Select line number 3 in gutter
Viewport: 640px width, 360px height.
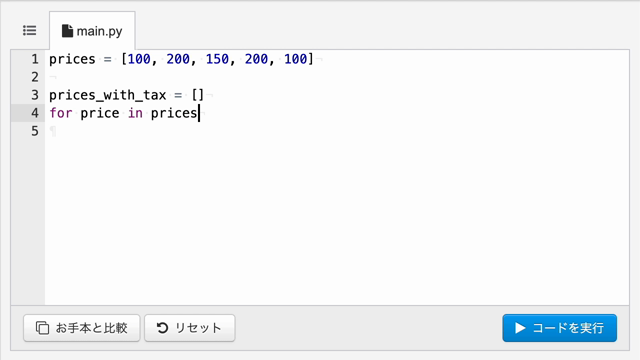tap(35, 95)
